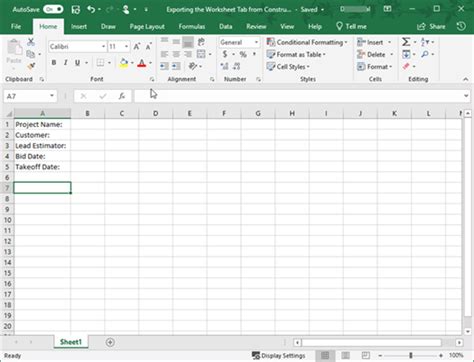Switch to the Formulas tab
Viewport: 474px width, 362px height.
192,26
